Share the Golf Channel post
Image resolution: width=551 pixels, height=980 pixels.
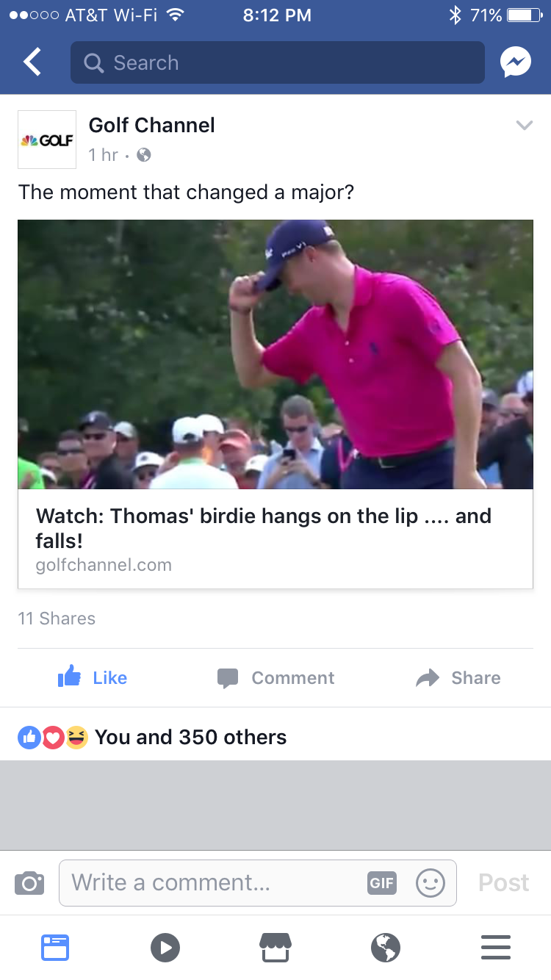click(458, 677)
